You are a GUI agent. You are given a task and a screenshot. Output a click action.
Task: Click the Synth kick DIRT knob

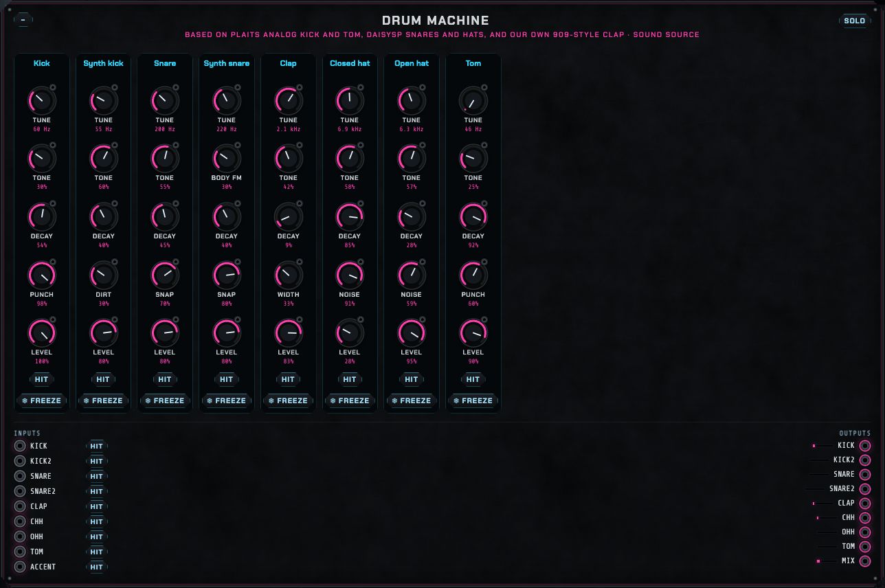point(103,275)
